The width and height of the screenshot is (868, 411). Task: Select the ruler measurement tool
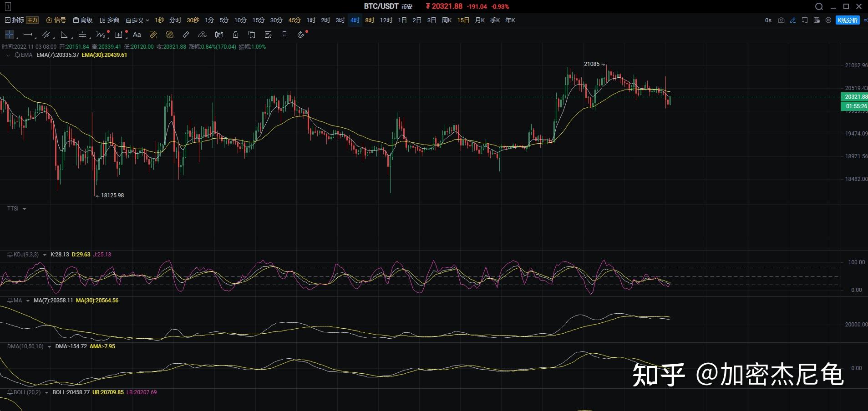186,35
